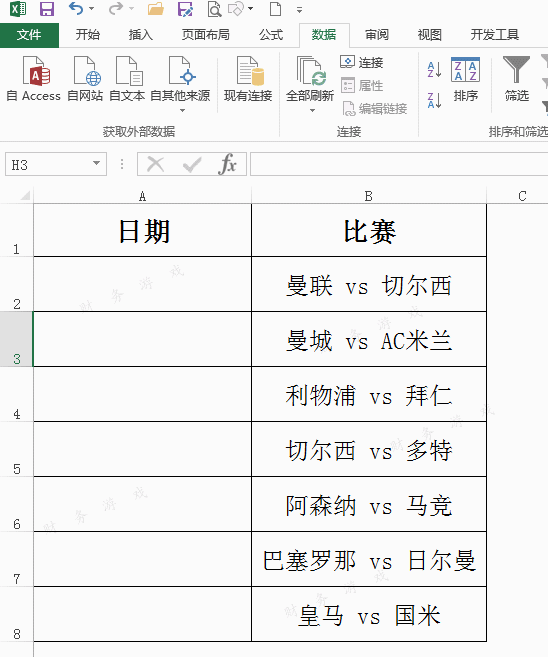Click the Save icon in quick access toolbar
Screen dimensions: 548x657
point(47,8)
